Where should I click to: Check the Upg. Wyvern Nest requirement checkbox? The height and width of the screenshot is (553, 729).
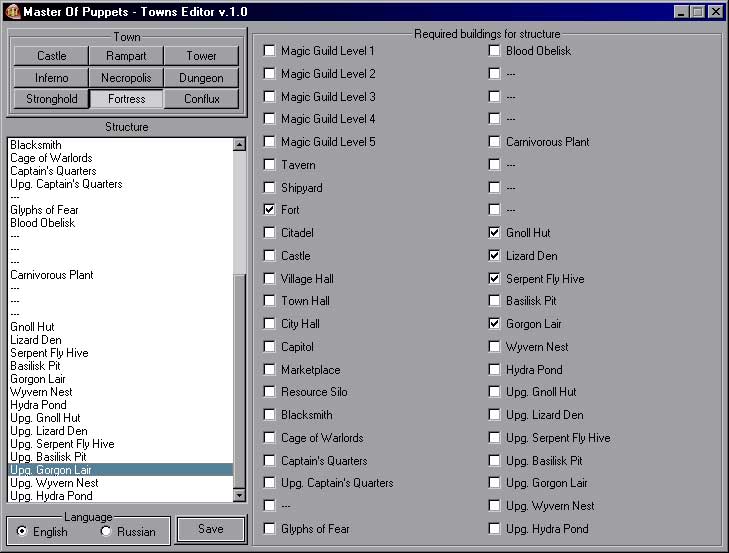(x=494, y=506)
